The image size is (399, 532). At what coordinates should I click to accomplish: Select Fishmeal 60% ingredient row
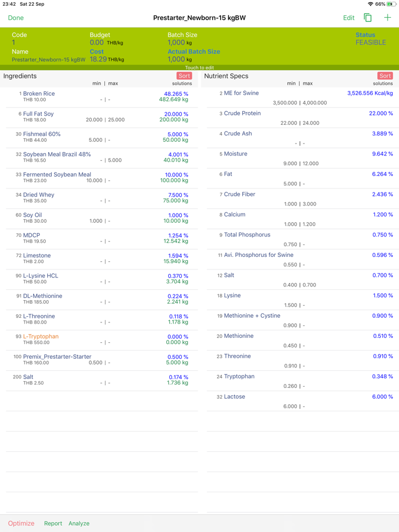click(x=102, y=137)
